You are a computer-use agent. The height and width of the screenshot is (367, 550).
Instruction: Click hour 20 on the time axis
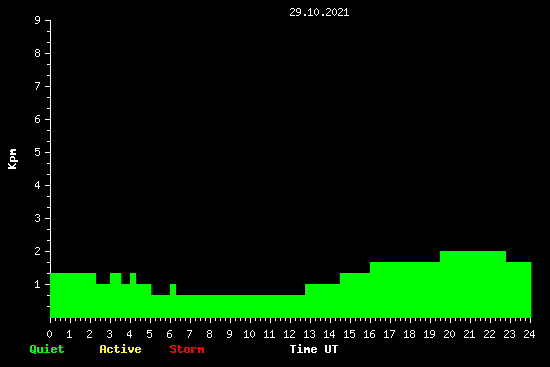[x=449, y=334]
